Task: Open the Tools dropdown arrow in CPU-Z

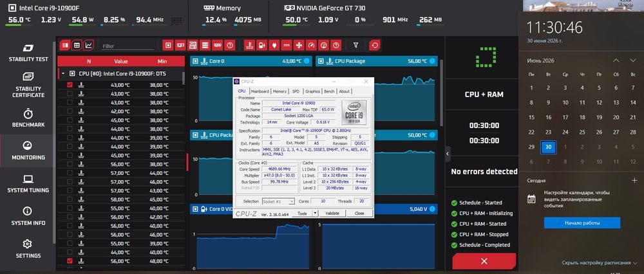Action: [315, 214]
